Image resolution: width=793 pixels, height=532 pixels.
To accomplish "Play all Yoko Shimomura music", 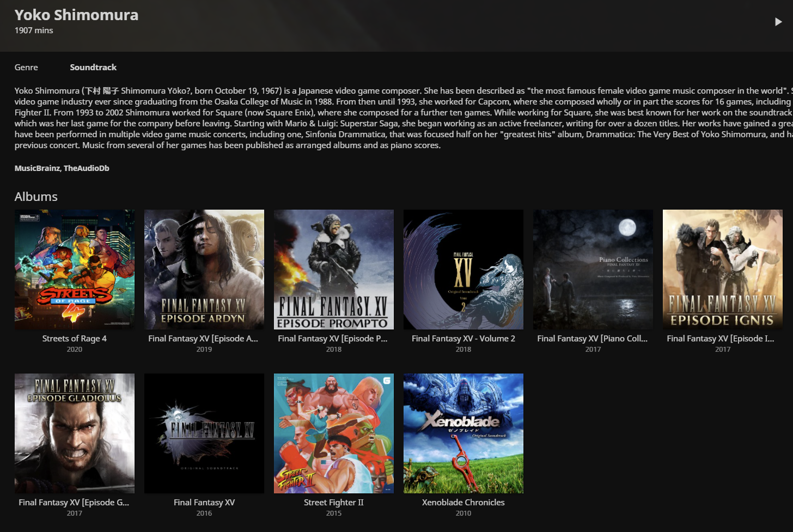I will pos(778,22).
